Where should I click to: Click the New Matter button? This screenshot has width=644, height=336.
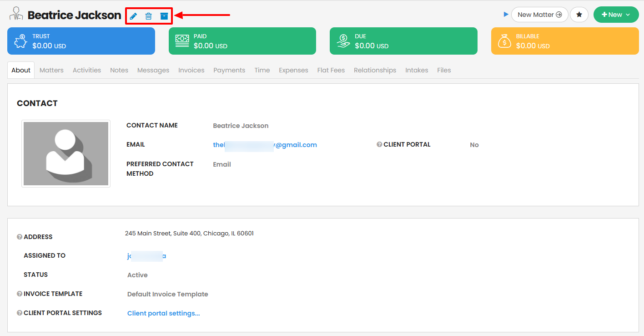539,15
